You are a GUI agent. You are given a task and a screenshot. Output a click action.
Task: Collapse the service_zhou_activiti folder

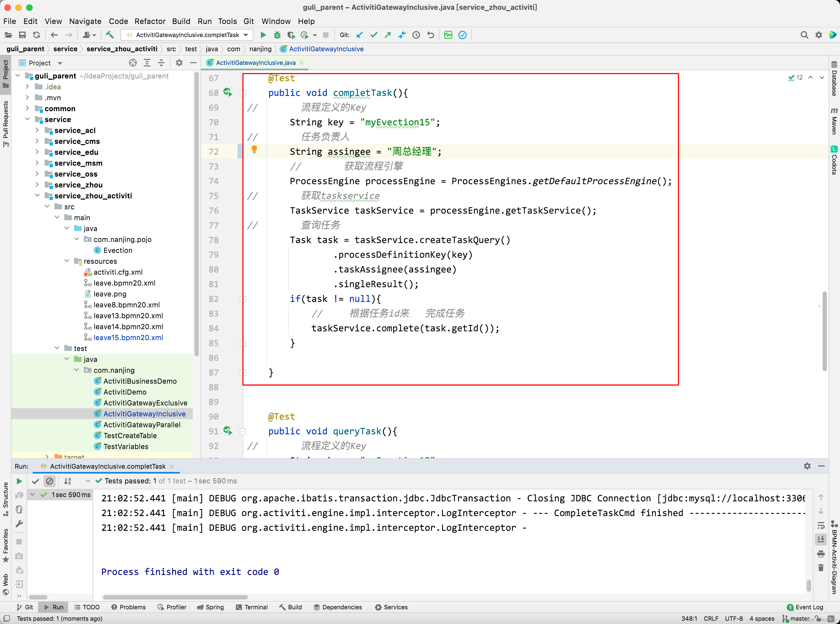[37, 196]
